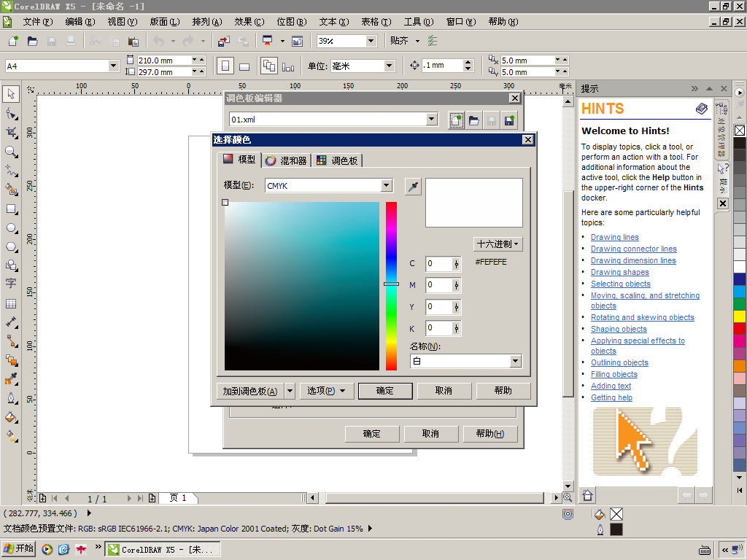Click Help button in Select Color dialog
Image resolution: width=747 pixels, height=560 pixels.
pos(503,391)
